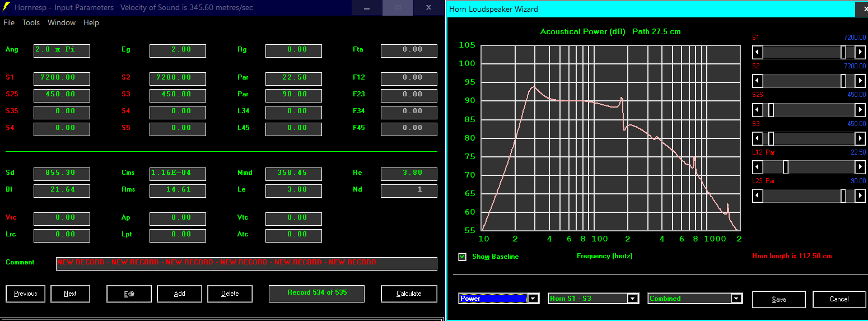Click the Par field showing 90.00
The width and height of the screenshot is (868, 321).
coord(293,95)
